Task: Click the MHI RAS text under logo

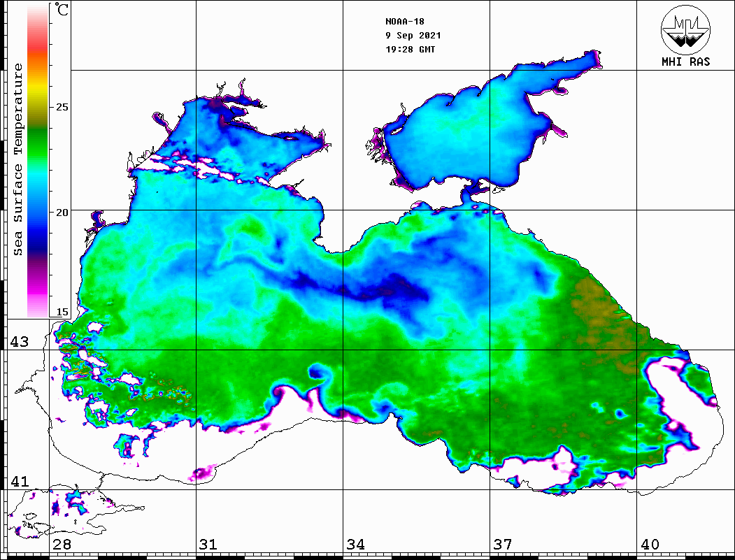Action: point(685,62)
